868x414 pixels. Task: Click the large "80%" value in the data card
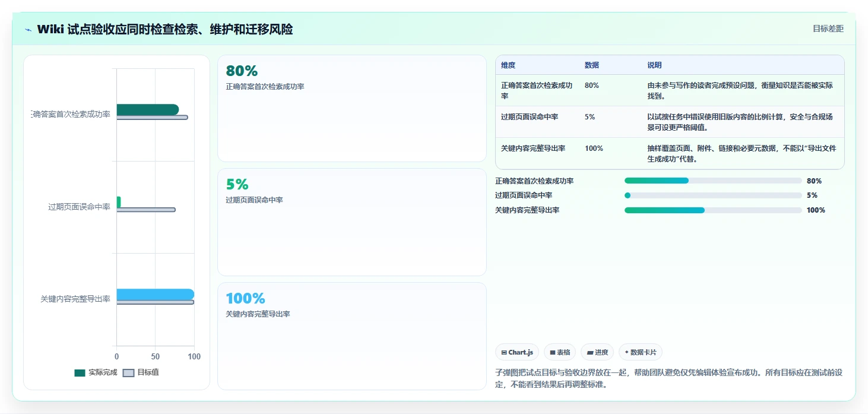(242, 71)
